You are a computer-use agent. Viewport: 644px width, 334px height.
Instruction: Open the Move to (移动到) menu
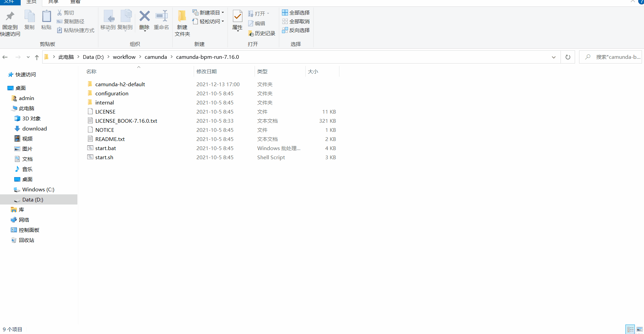[x=108, y=20]
